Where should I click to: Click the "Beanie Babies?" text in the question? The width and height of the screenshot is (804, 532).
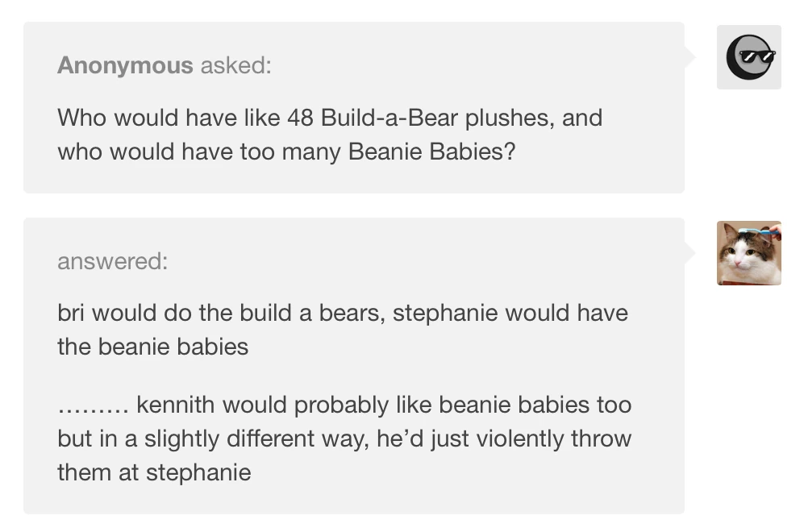431,152
